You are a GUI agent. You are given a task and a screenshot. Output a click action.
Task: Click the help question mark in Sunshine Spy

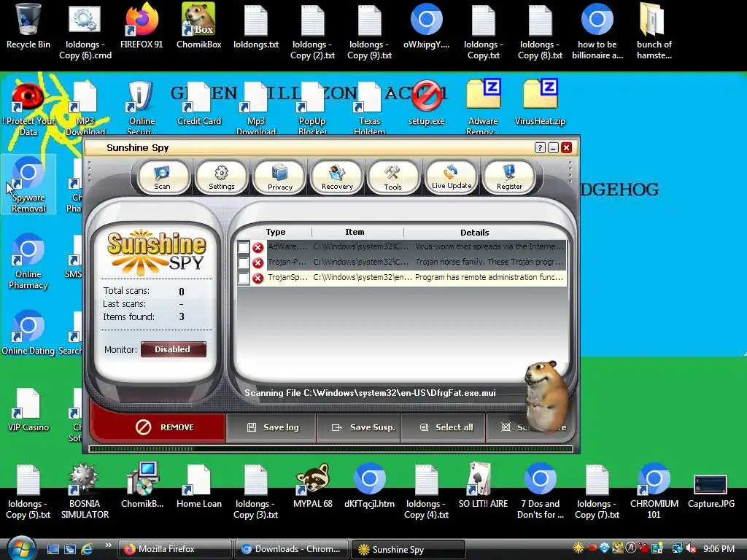click(x=540, y=147)
